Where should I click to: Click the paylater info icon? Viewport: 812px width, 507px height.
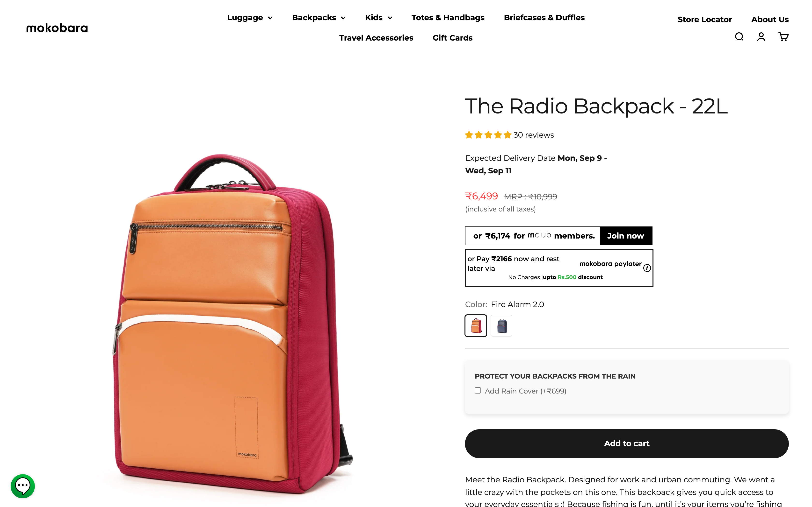pos(647,268)
